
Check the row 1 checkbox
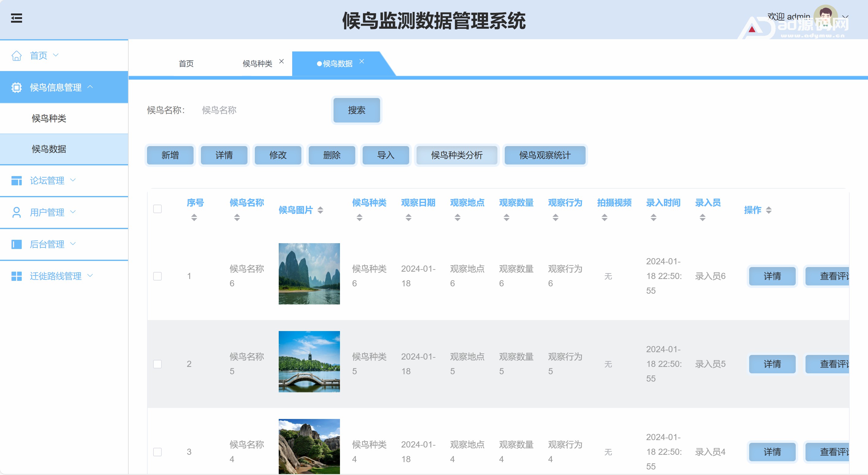(157, 276)
